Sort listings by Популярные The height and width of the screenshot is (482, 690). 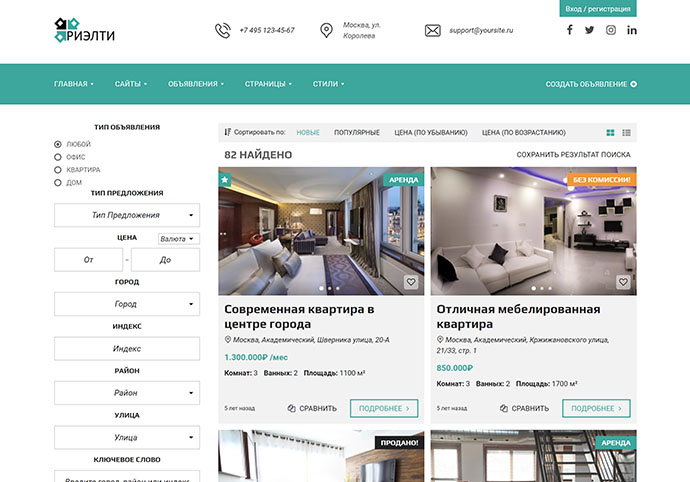[x=357, y=132]
